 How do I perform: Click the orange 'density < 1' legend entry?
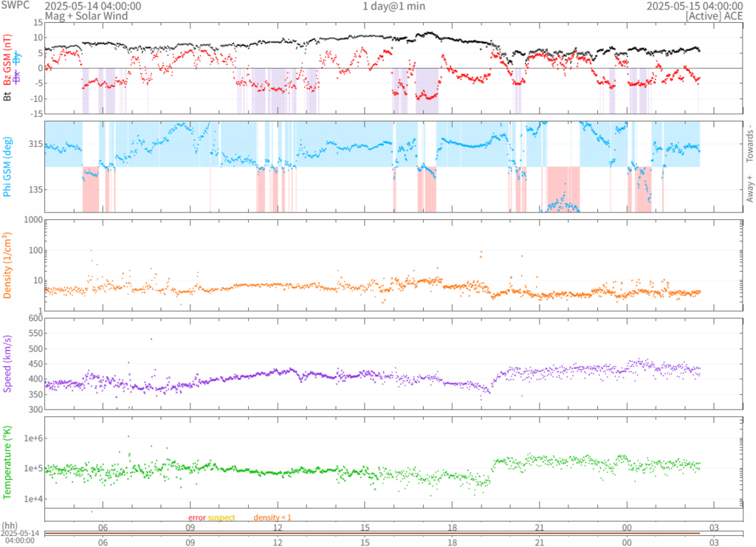[x=272, y=517]
